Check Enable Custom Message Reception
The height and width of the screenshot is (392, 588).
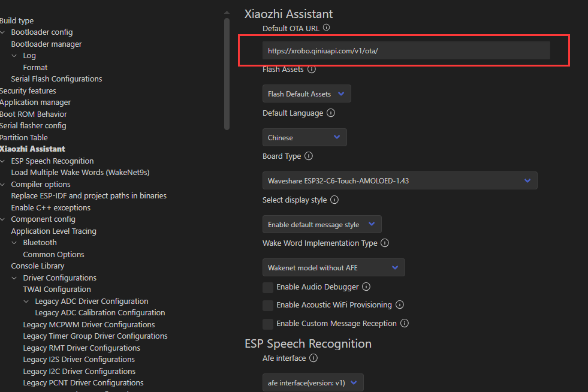[268, 324]
